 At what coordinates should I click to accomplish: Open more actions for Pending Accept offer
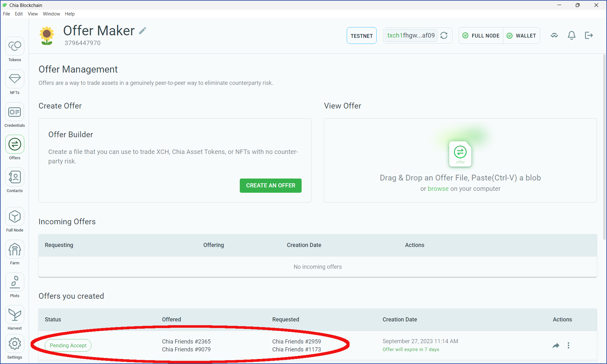[569, 345]
